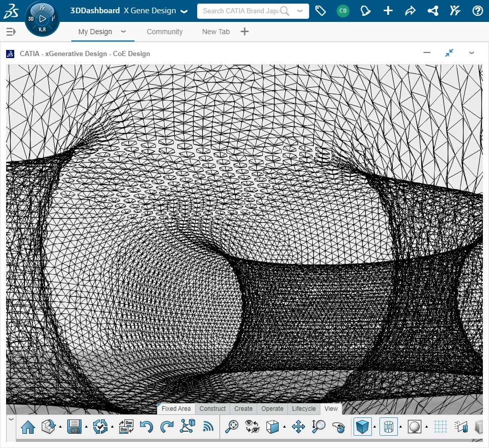Click the undo arrow icon
The height and width of the screenshot is (448, 489).
tap(146, 427)
